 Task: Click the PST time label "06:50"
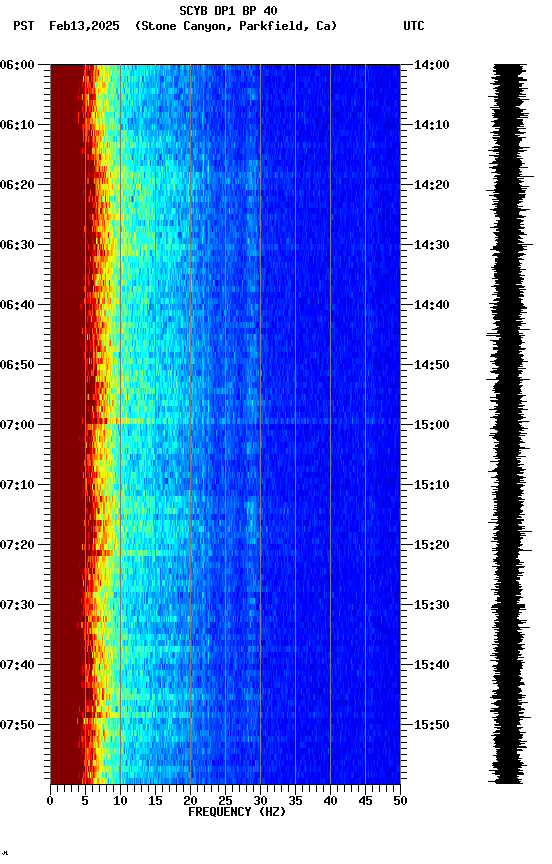pos(17,365)
